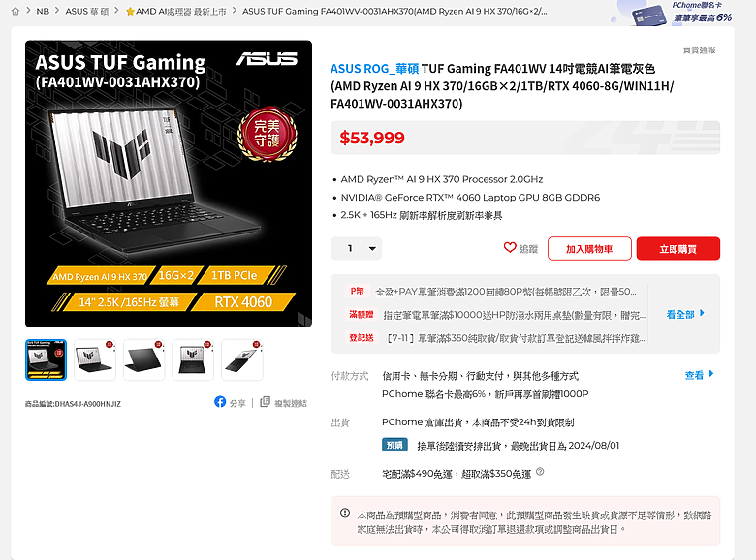The width and height of the screenshot is (756, 560).
Task: Open the quantity dropdown
Action: coord(357,249)
